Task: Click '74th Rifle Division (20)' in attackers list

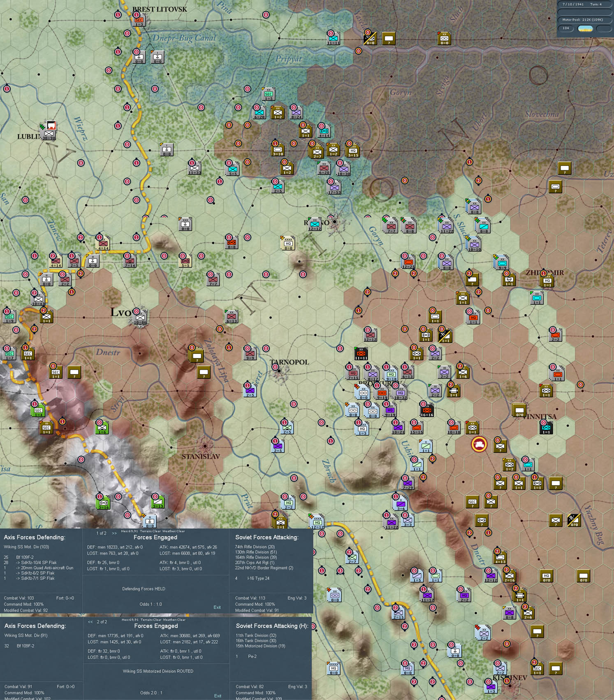Action: tap(255, 547)
